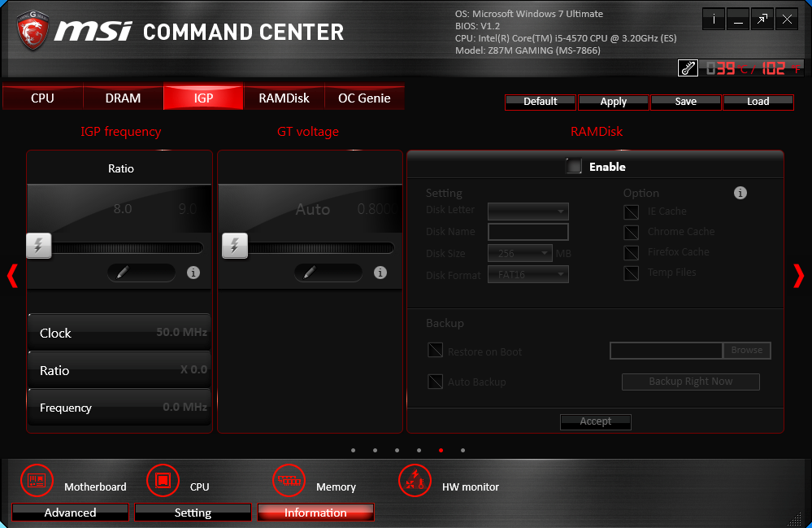
Task: Click the last page indicator dot
Action: tap(463, 450)
